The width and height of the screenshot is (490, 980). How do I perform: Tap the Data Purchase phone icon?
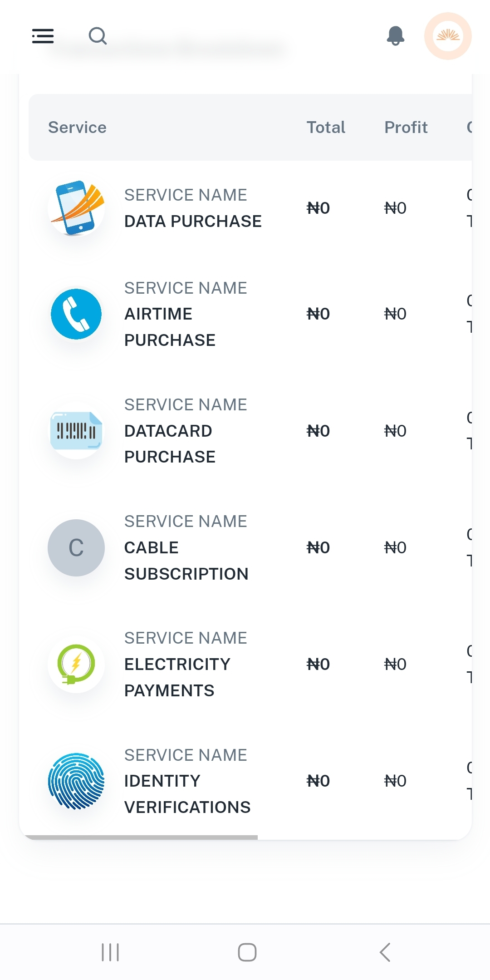click(76, 208)
